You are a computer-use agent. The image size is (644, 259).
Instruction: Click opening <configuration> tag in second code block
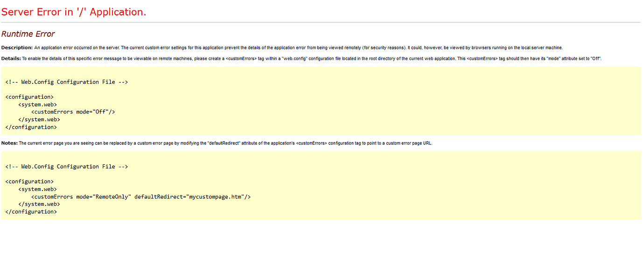pyautogui.click(x=29, y=181)
